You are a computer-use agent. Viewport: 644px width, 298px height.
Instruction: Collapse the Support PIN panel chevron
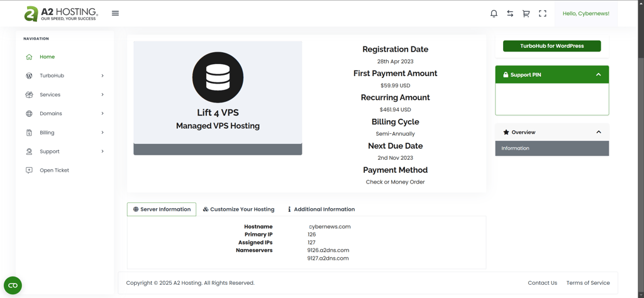(x=599, y=75)
